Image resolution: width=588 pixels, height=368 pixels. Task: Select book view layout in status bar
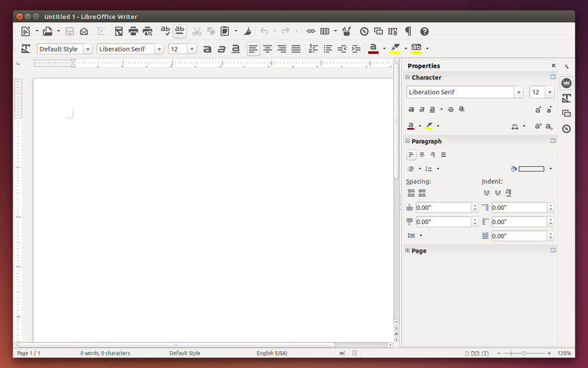485,353
